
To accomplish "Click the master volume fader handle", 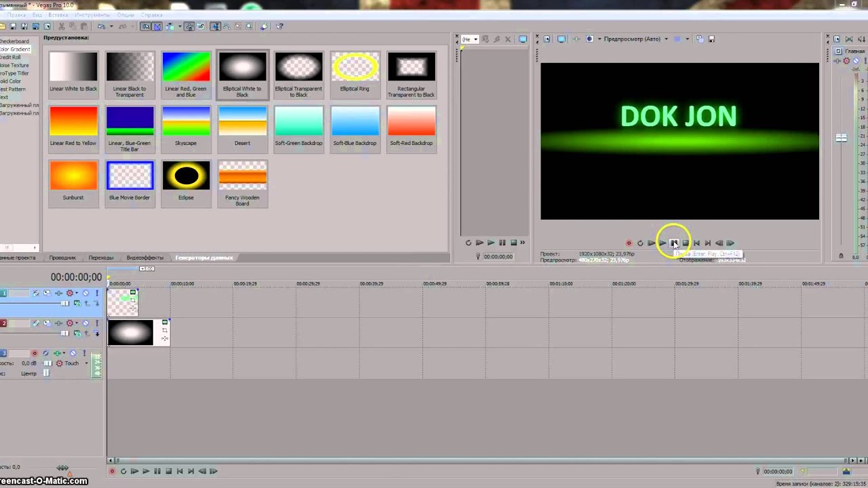I will [x=841, y=138].
